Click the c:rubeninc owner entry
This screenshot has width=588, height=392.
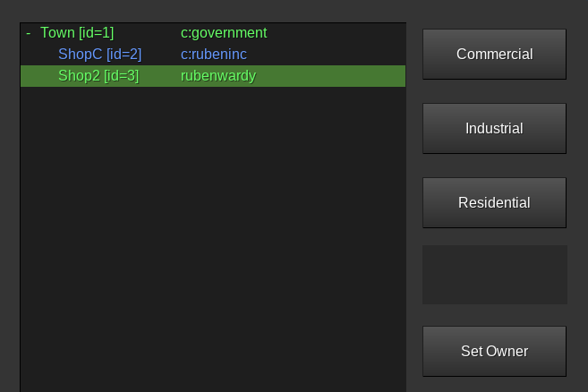(x=214, y=55)
